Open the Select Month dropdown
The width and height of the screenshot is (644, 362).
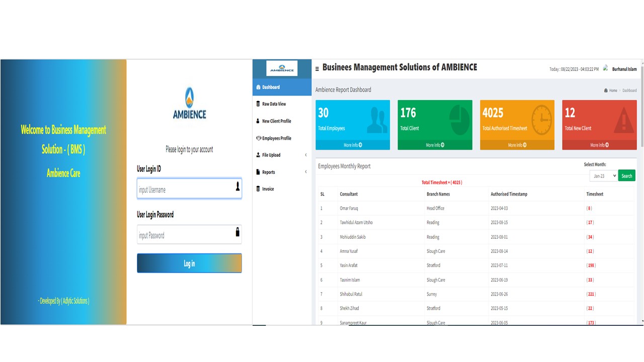[603, 176]
